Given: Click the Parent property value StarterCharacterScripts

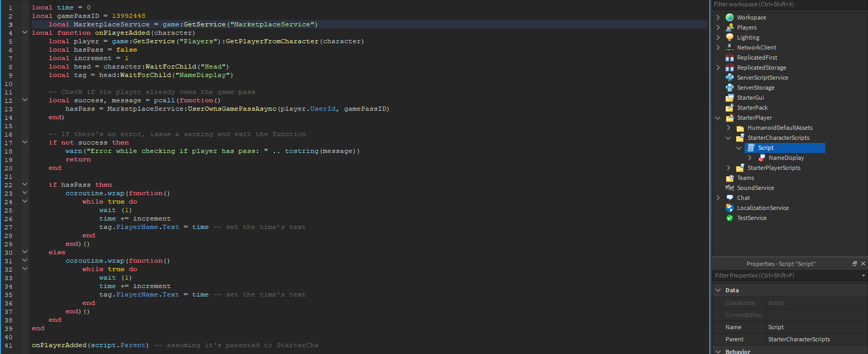Looking at the screenshot, I should [816, 339].
